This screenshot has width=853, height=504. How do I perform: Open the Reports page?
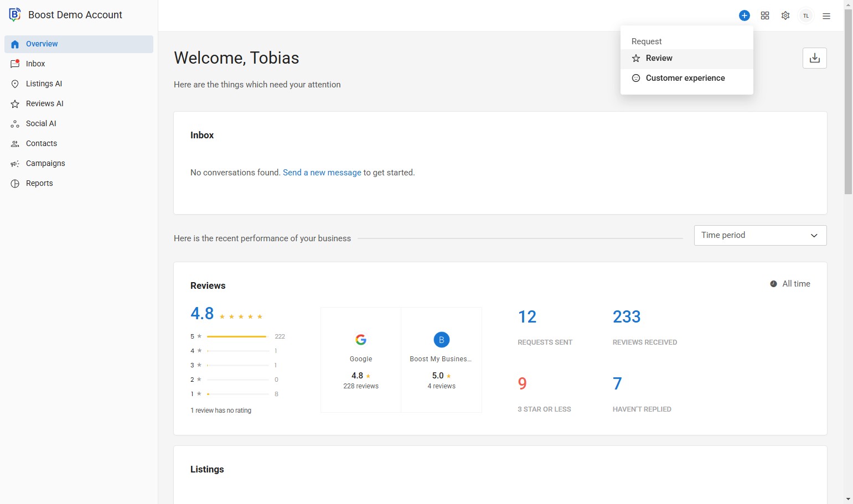pos(39,183)
